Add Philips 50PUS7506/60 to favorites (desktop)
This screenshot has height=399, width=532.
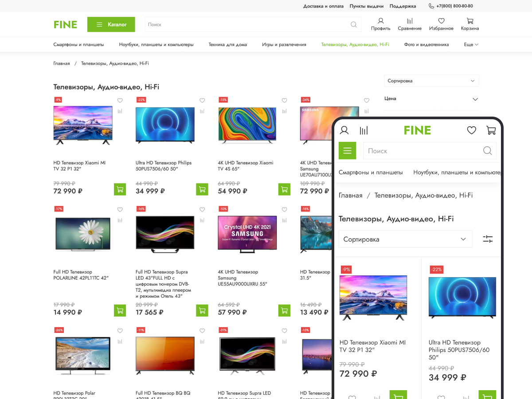pyautogui.click(x=202, y=101)
